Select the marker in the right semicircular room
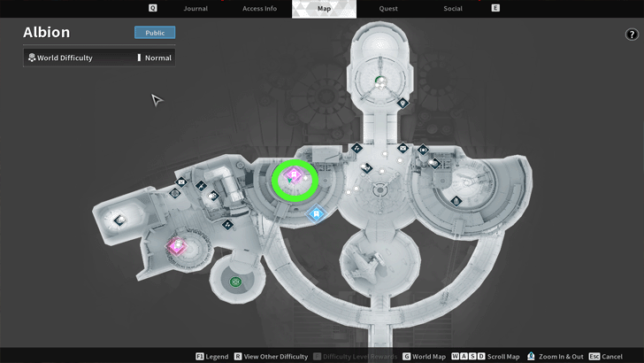Viewport: 644px width, 363px height. tap(456, 201)
